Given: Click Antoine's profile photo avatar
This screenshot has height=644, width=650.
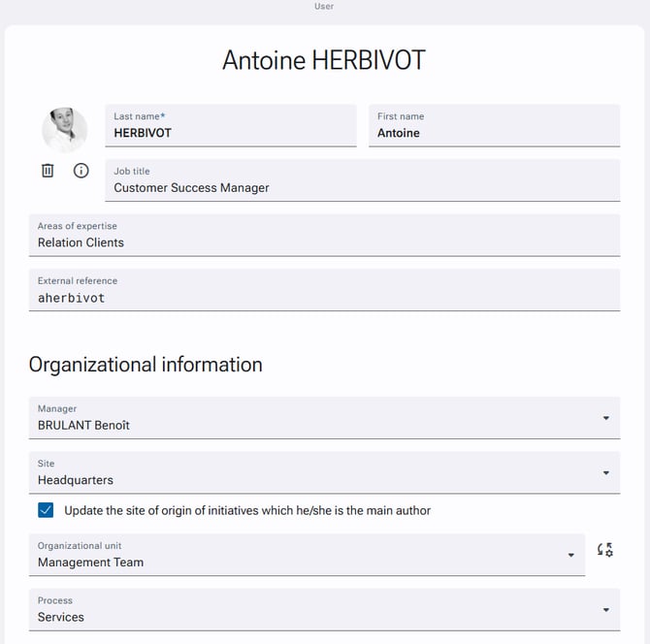Looking at the screenshot, I should [x=65, y=130].
